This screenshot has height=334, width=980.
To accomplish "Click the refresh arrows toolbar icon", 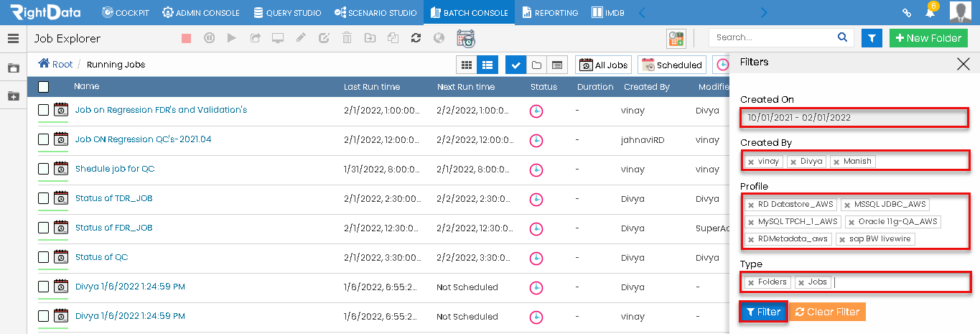I will click(x=416, y=38).
